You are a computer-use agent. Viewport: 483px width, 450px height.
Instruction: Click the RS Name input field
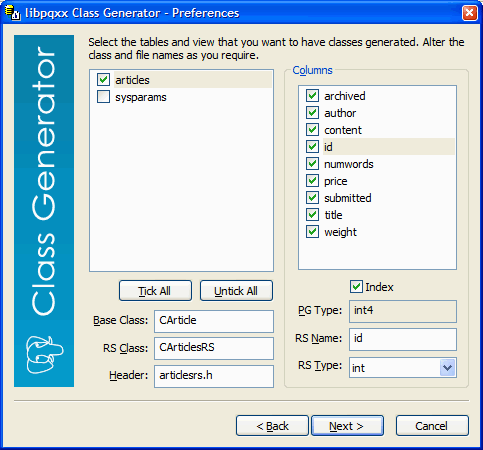point(403,339)
